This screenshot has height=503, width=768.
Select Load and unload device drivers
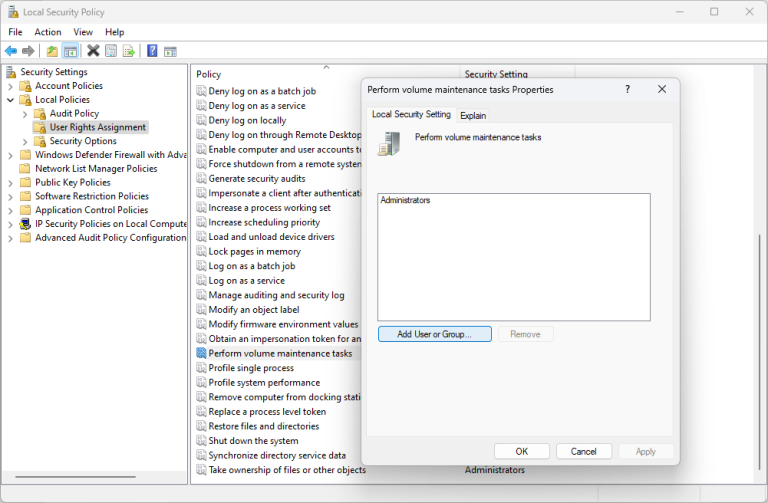271,237
